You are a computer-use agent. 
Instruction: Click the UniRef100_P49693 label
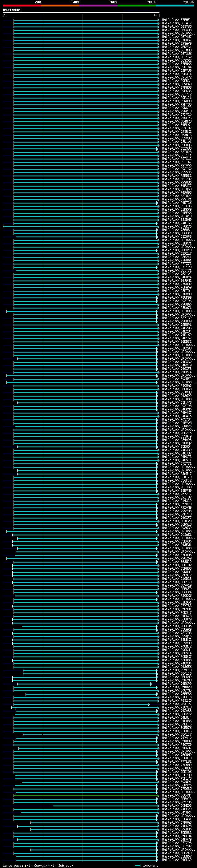coord(176,192)
